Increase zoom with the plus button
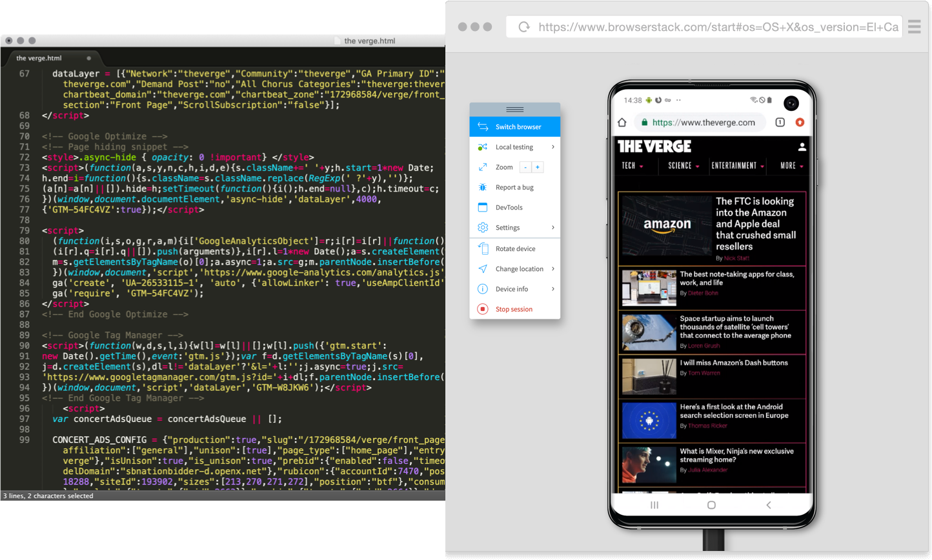This screenshot has width=932, height=560. 537,167
